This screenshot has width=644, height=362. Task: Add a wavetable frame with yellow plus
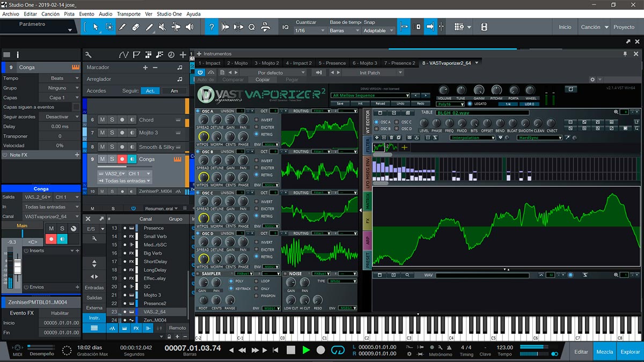[x=404, y=147]
